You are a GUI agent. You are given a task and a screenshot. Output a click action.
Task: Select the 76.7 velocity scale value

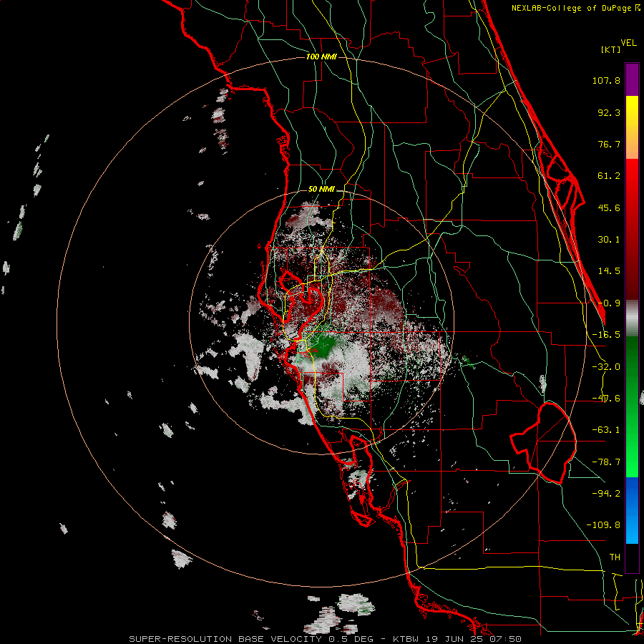click(609, 144)
